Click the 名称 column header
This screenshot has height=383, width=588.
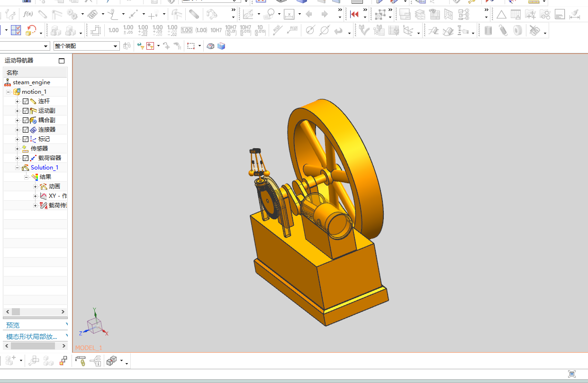click(x=36, y=72)
